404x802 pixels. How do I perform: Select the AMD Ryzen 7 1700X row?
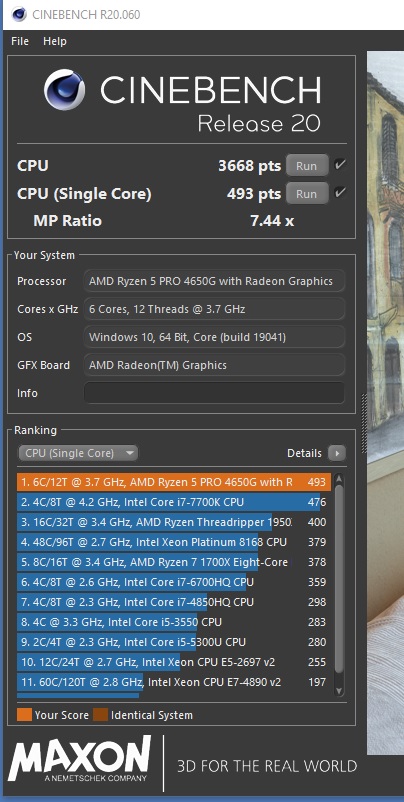point(174,562)
